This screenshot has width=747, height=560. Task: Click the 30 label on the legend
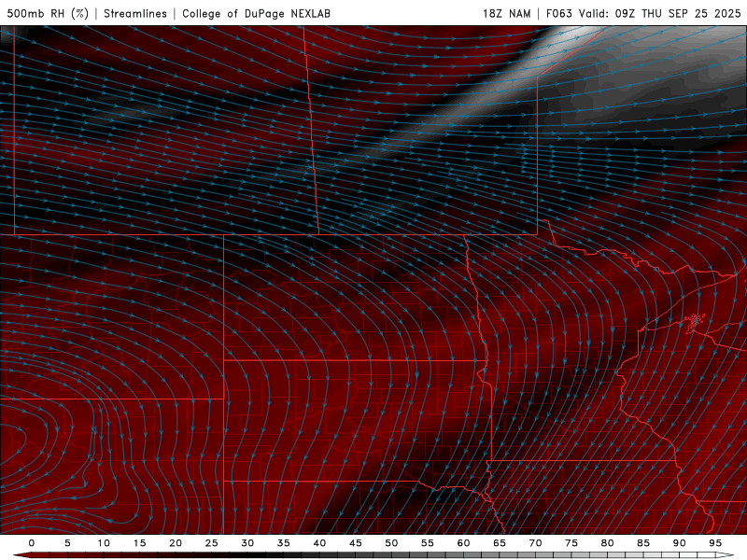tap(247, 543)
